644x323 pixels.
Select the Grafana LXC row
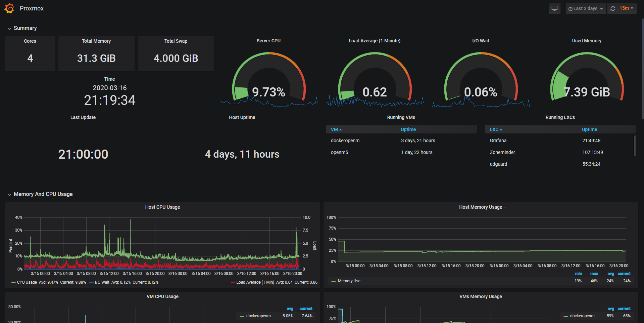559,140
